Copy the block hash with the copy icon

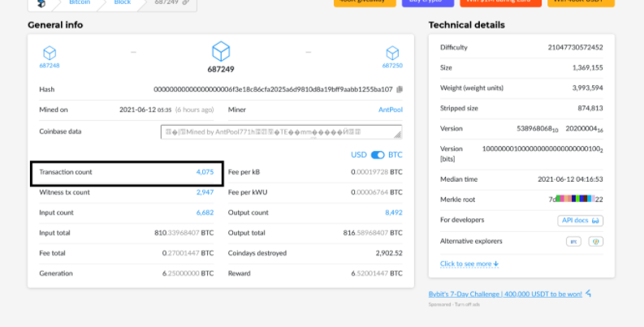click(x=400, y=89)
